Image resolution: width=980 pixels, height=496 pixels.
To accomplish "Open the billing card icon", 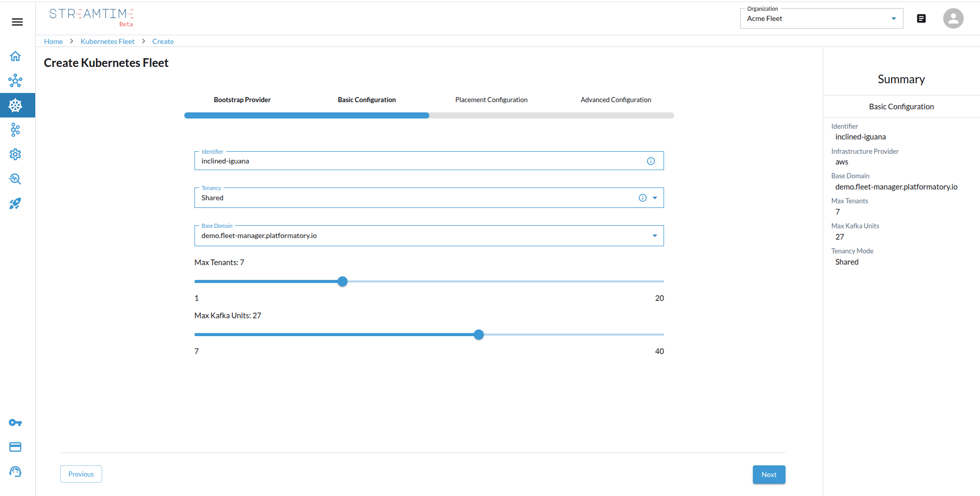I will coord(15,447).
